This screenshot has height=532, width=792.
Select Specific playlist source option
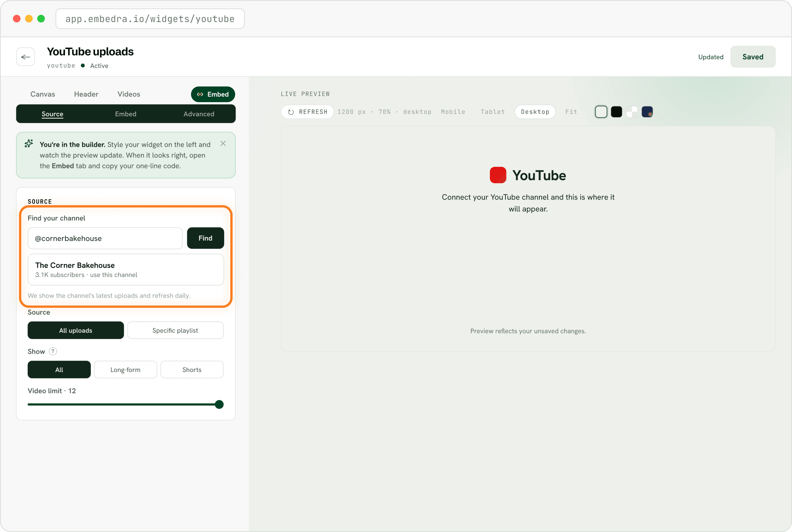[x=175, y=330]
